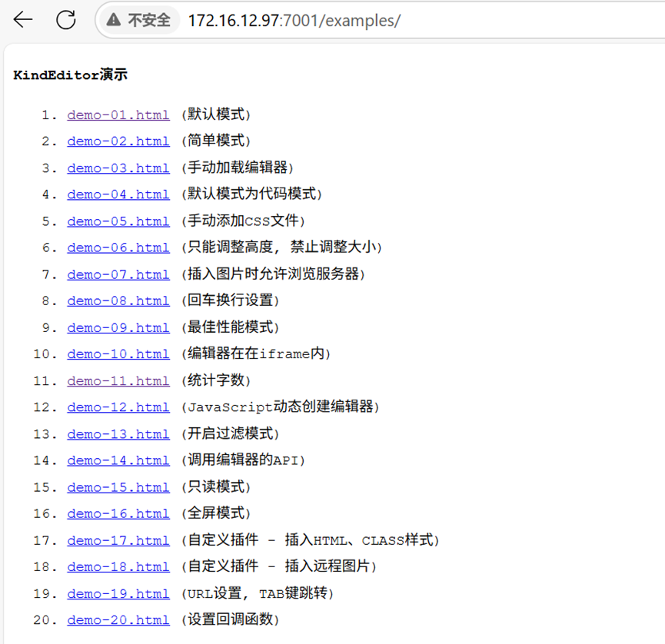This screenshot has height=644, width=665.
Task: Click the description text (只读模式)
Action: (216, 487)
